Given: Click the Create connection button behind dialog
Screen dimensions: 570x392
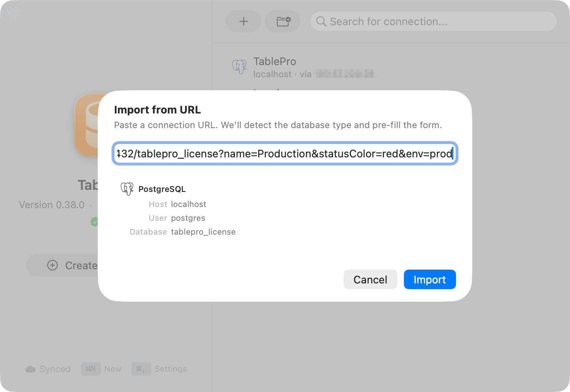Looking at the screenshot, I should 62,265.
